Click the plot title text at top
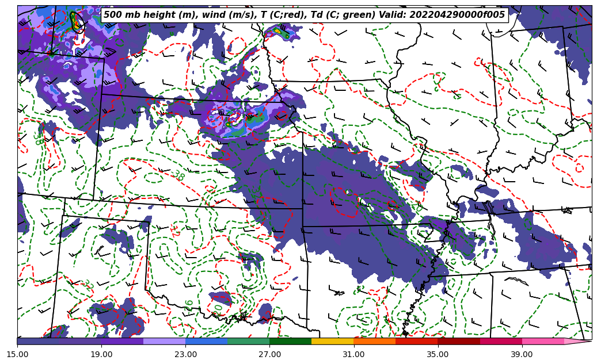The height and width of the screenshot is (364, 597). 304,15
